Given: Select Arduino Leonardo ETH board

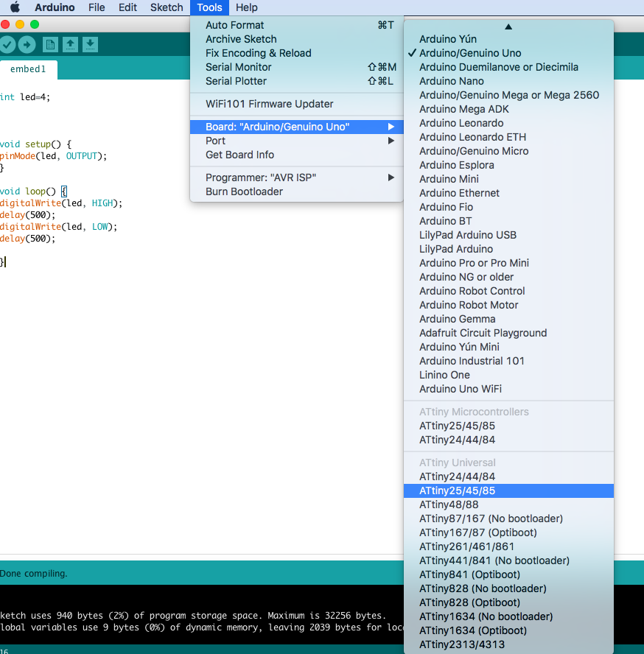Looking at the screenshot, I should pyautogui.click(x=508, y=137).
